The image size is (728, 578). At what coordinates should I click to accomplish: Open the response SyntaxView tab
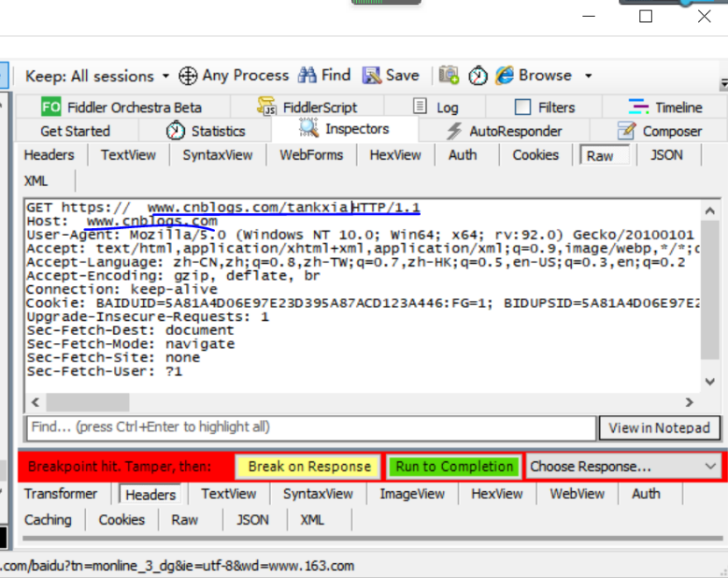point(318,494)
